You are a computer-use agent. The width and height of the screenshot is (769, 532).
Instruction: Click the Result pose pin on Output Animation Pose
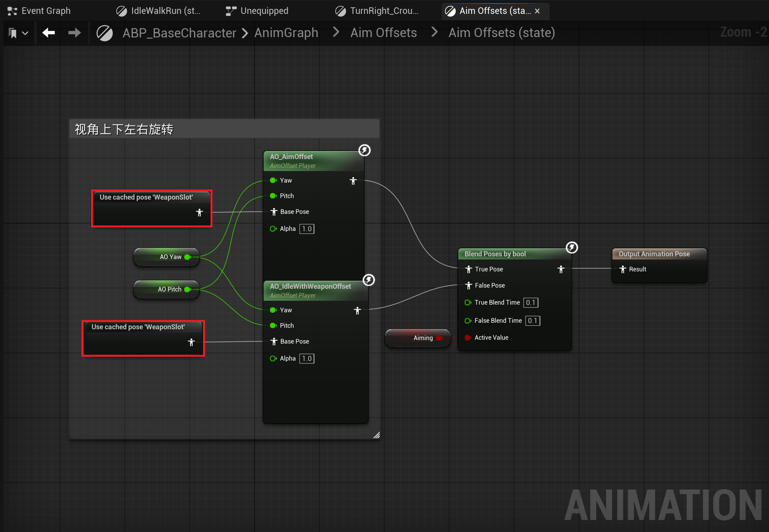tap(623, 269)
